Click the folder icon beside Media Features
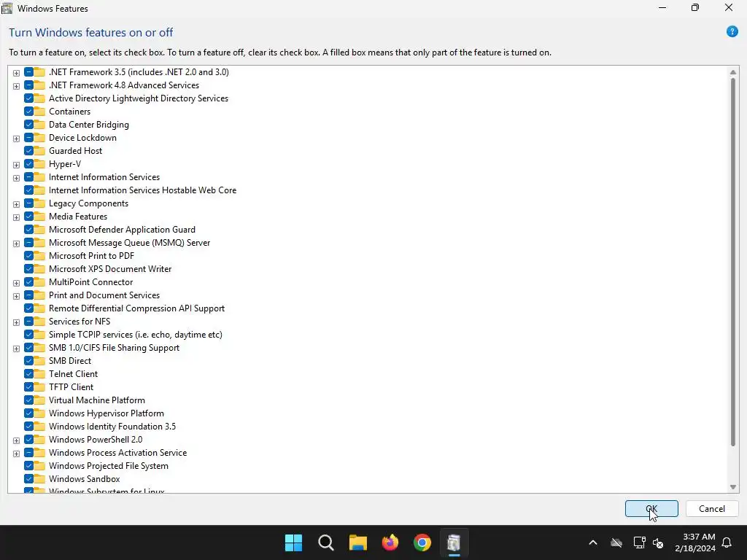 (x=39, y=217)
